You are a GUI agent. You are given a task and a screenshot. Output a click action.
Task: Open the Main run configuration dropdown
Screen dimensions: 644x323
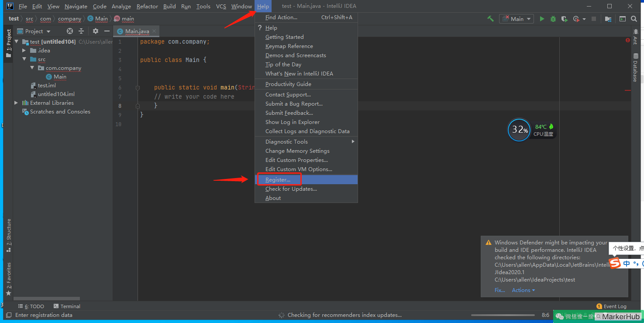(517, 19)
